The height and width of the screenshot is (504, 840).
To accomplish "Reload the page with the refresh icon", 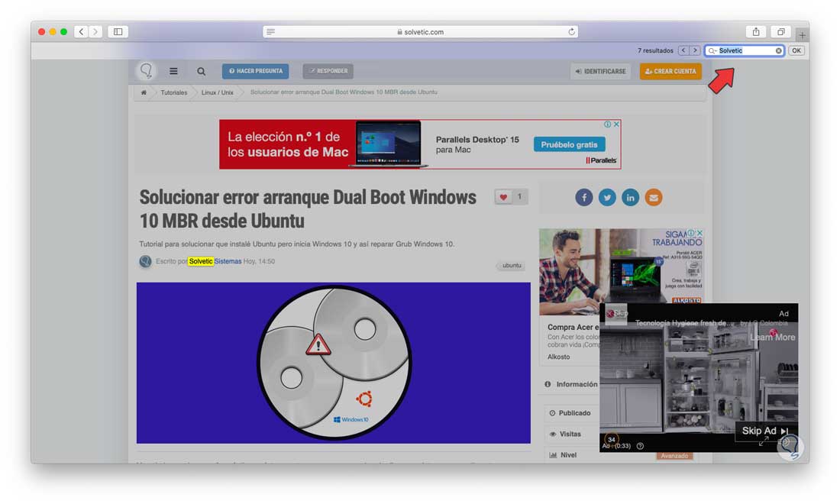I will click(572, 31).
